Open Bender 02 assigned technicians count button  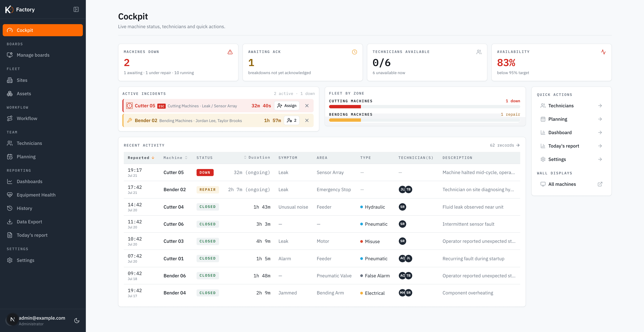pos(292,120)
